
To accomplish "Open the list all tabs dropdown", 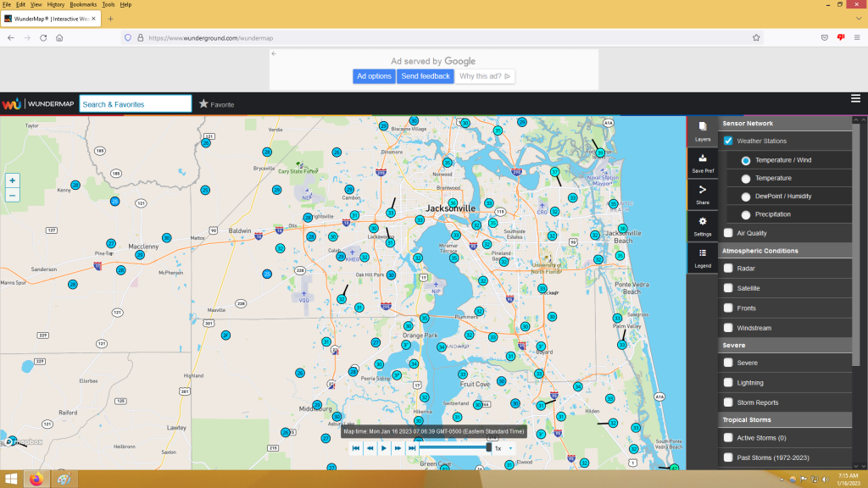I will point(859,19).
